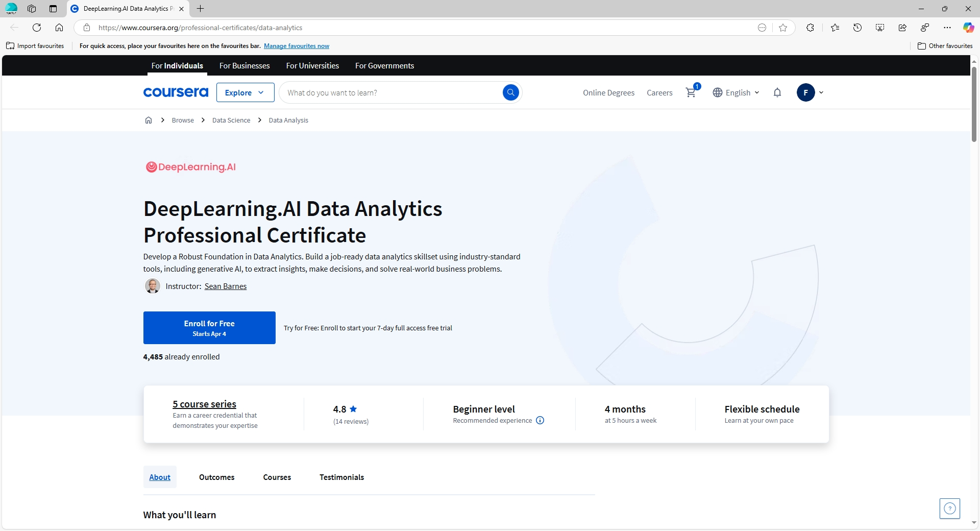This screenshot has width=980, height=531.
Task: Select the Outcomes tab
Action: click(216, 477)
